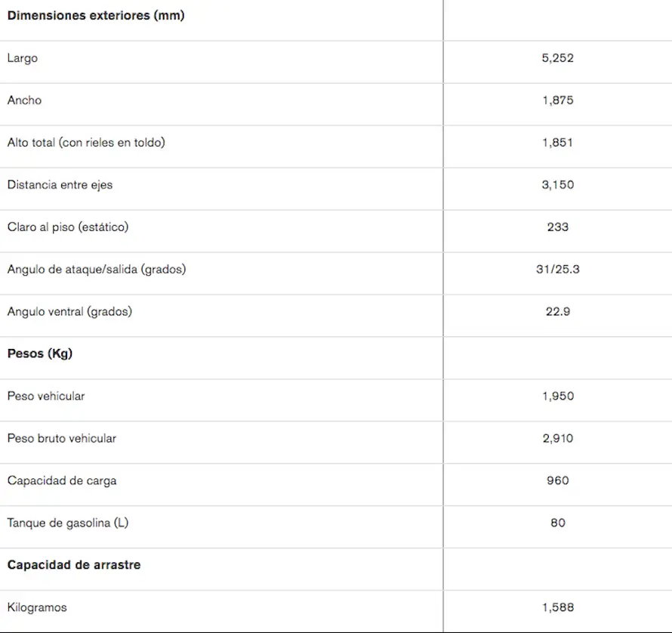Image resolution: width=672 pixels, height=633 pixels.
Task: Click the 31/25.3 angle value
Action: (x=557, y=269)
